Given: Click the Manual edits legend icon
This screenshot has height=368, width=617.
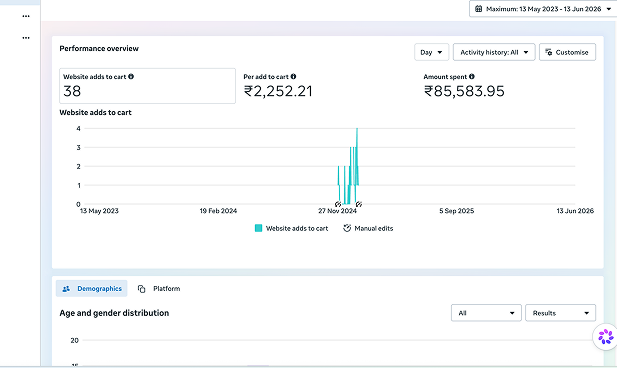Looking at the screenshot, I should click(x=347, y=228).
